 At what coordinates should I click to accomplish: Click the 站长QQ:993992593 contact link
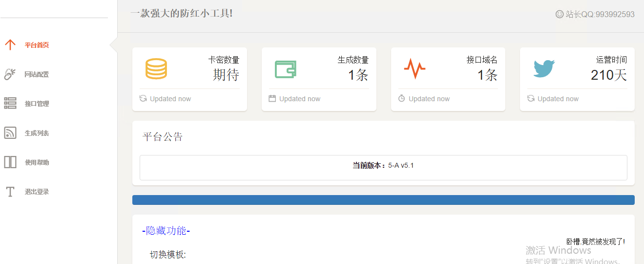pyautogui.click(x=595, y=14)
